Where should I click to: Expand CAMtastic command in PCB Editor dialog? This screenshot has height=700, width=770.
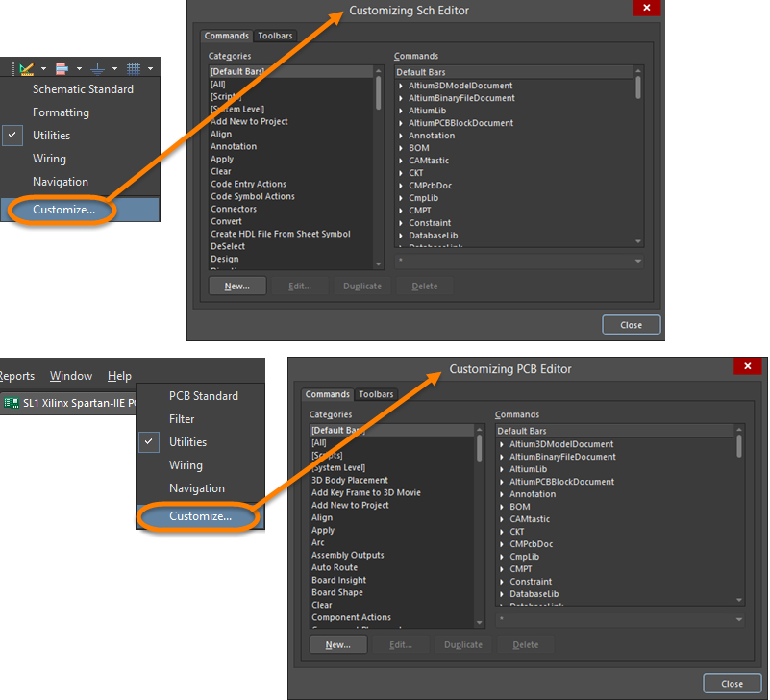(502, 519)
